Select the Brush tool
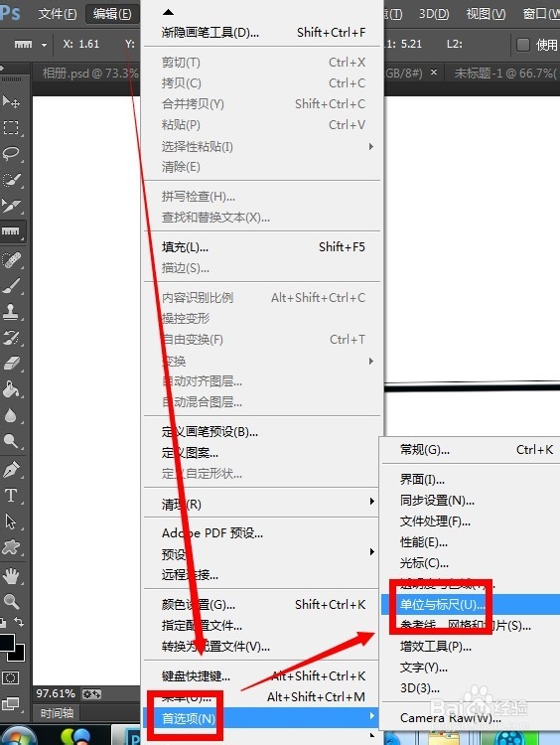The width and height of the screenshot is (560, 745). point(11,286)
